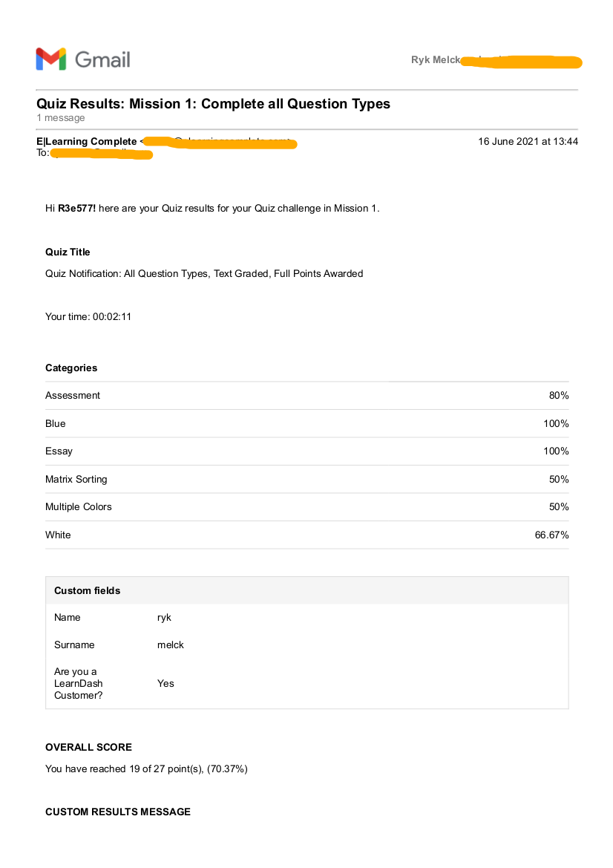This screenshot has width=613, height=868.
Task: Select the Assessment category row
Action: [x=307, y=395]
